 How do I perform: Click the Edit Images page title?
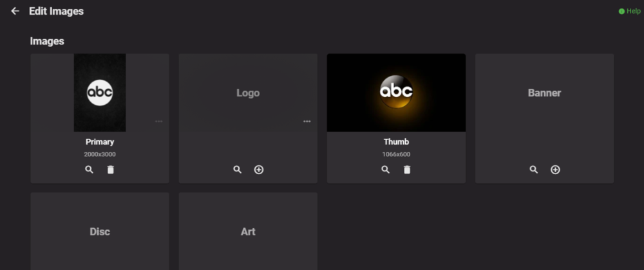pyautogui.click(x=56, y=11)
